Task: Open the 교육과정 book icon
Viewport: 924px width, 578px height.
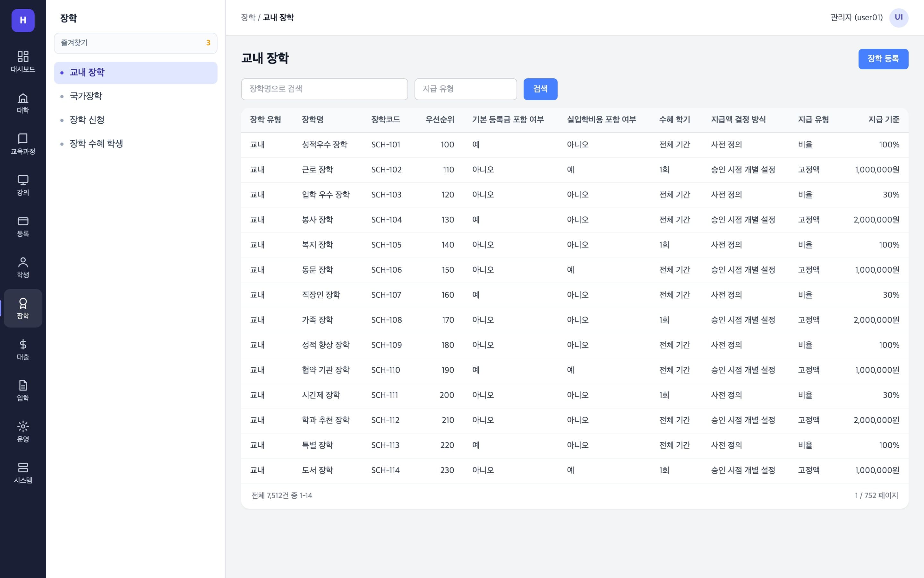Action: click(23, 144)
